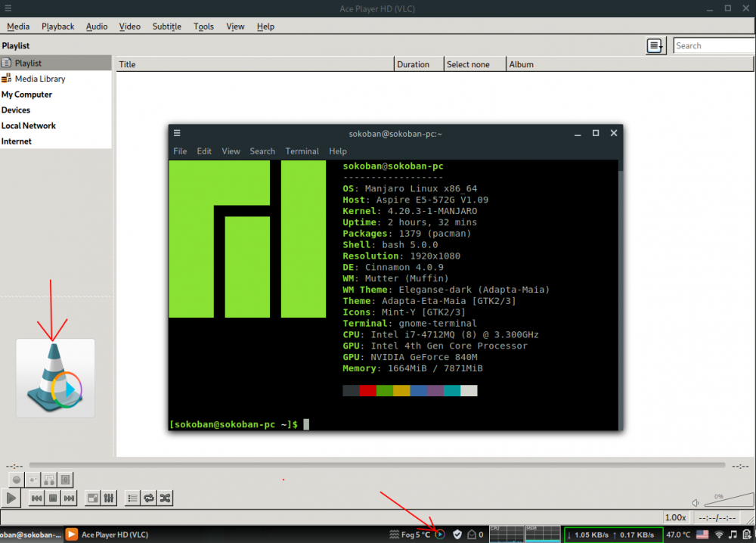The width and height of the screenshot is (756, 543).
Task: Open the network speed monitor applet
Action: click(613, 535)
